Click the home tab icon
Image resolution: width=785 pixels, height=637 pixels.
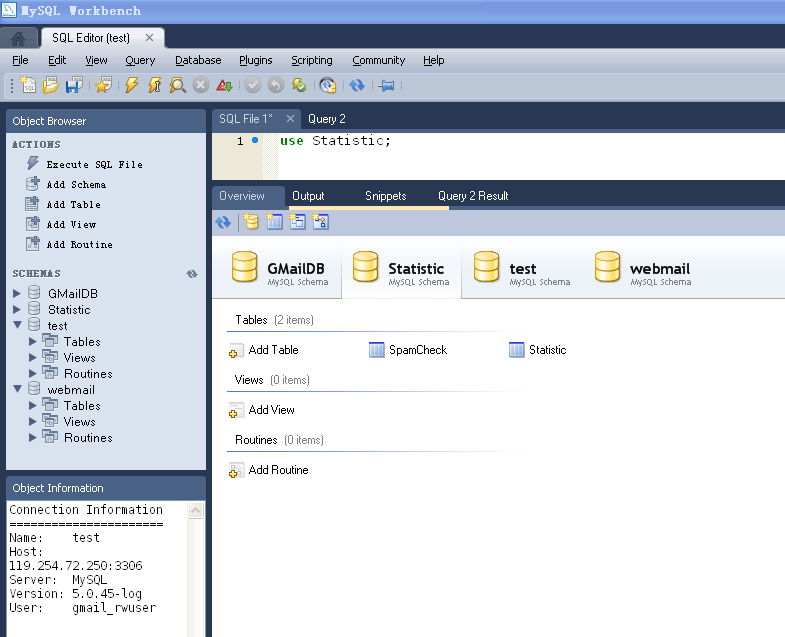coord(18,38)
